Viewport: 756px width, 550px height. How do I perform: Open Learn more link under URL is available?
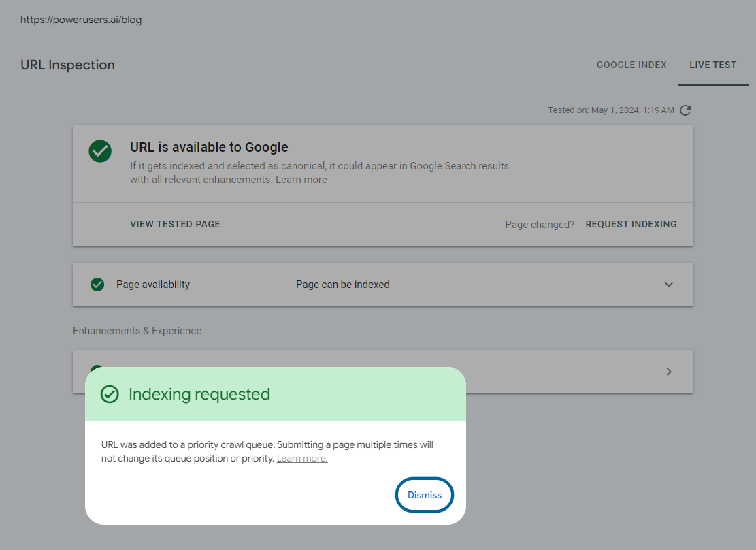click(x=301, y=180)
